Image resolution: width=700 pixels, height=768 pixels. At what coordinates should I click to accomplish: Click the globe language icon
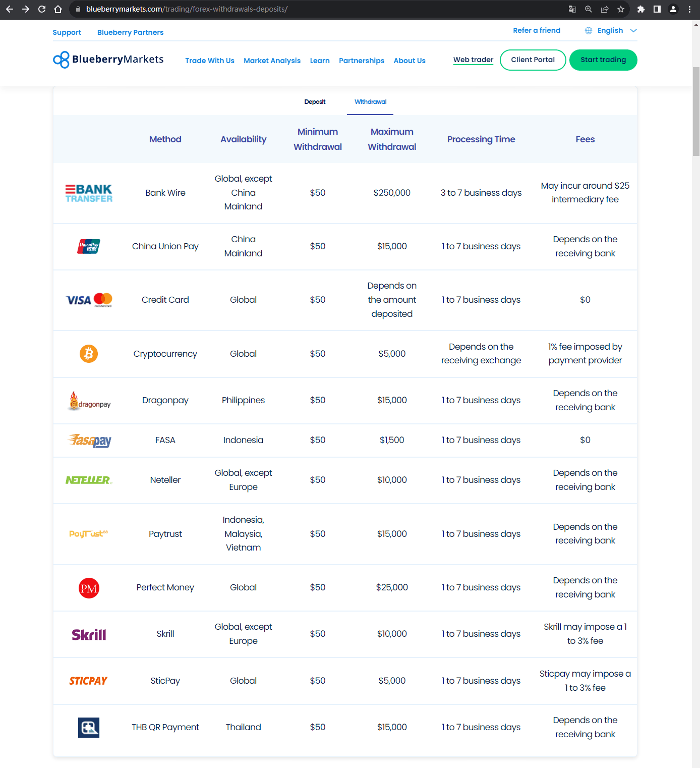pyautogui.click(x=589, y=31)
